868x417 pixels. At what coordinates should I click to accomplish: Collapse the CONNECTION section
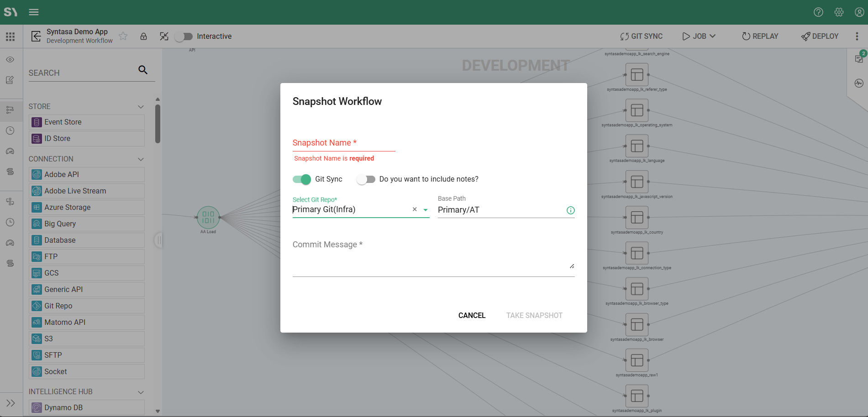click(x=141, y=159)
